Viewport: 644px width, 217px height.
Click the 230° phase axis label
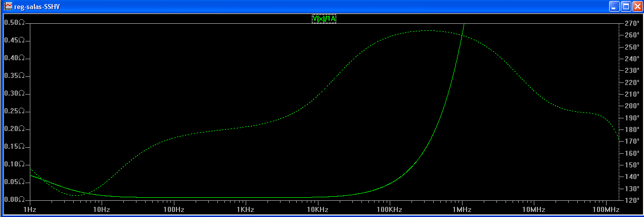tap(632, 70)
